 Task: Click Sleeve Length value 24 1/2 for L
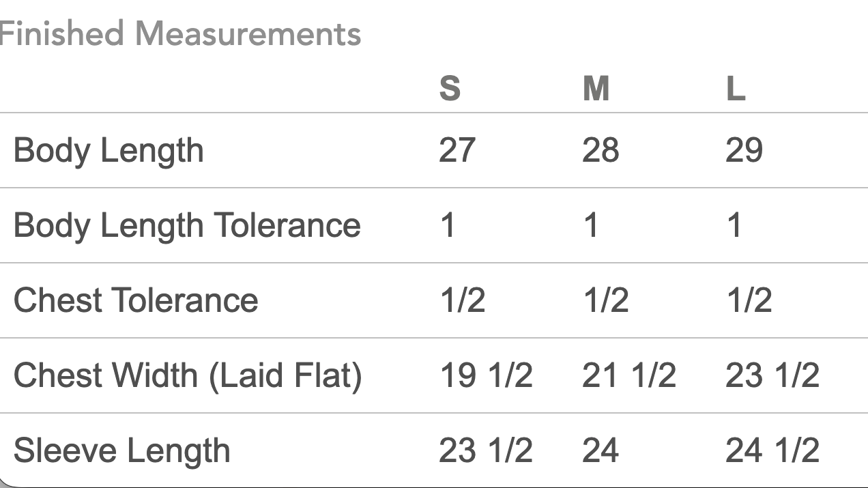coord(772,450)
